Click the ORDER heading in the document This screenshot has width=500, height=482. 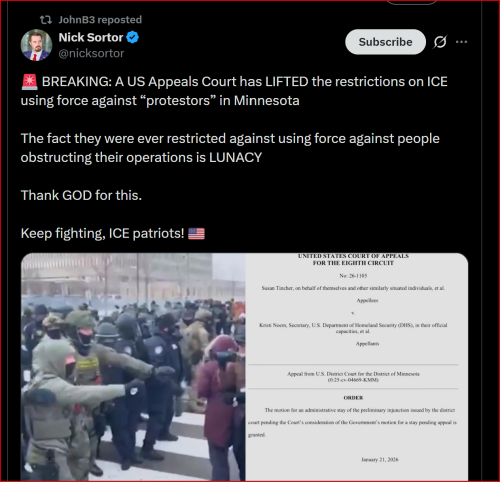(353, 398)
